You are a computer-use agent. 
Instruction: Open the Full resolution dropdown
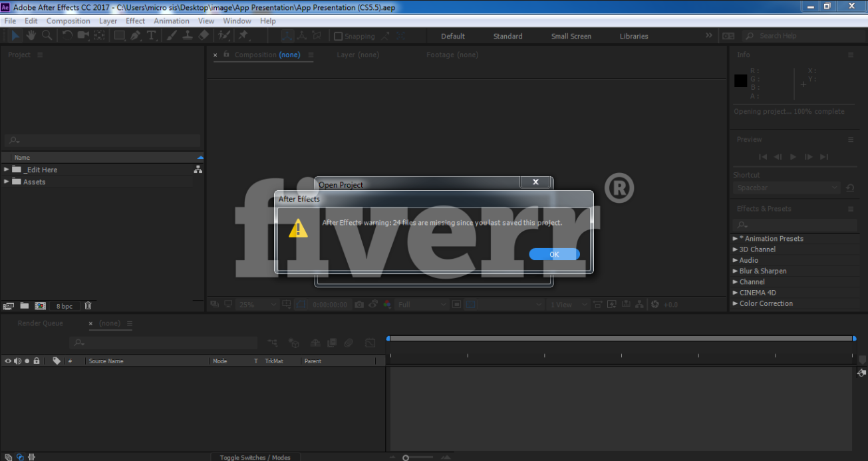tap(422, 304)
